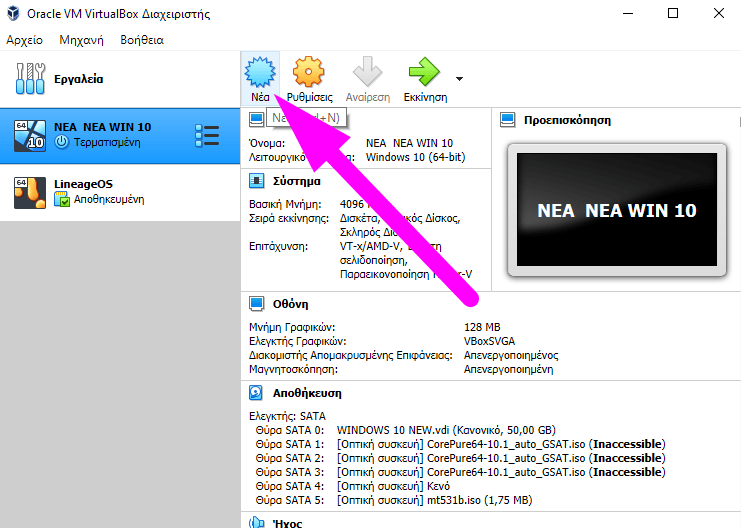Click the Ήχος section header
The width and height of the screenshot is (741, 528).
coord(287,523)
